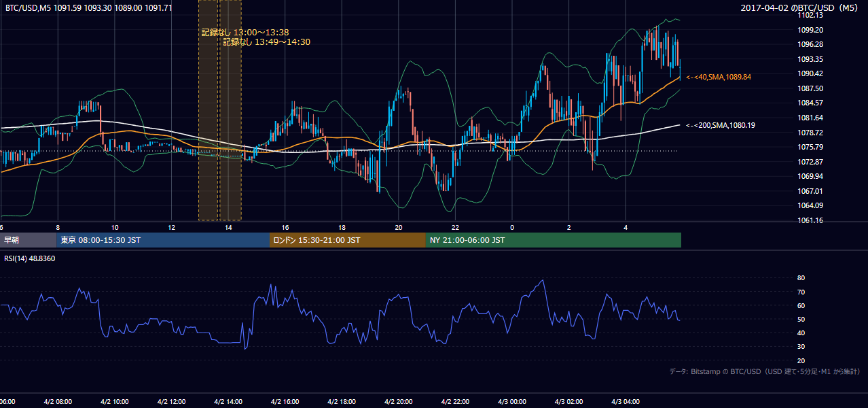Click the 早朝 session bar
Screen dimensions: 868x408
tap(28, 240)
